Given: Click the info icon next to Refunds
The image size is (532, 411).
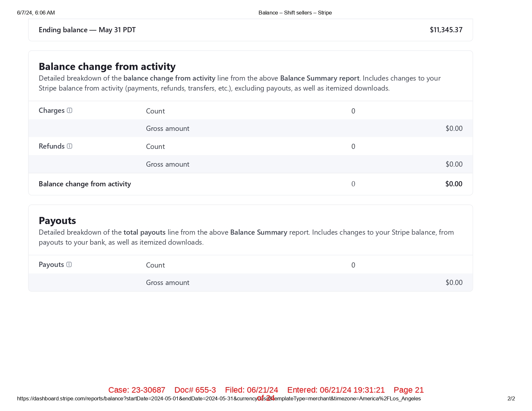Looking at the screenshot, I should click(x=69, y=146).
